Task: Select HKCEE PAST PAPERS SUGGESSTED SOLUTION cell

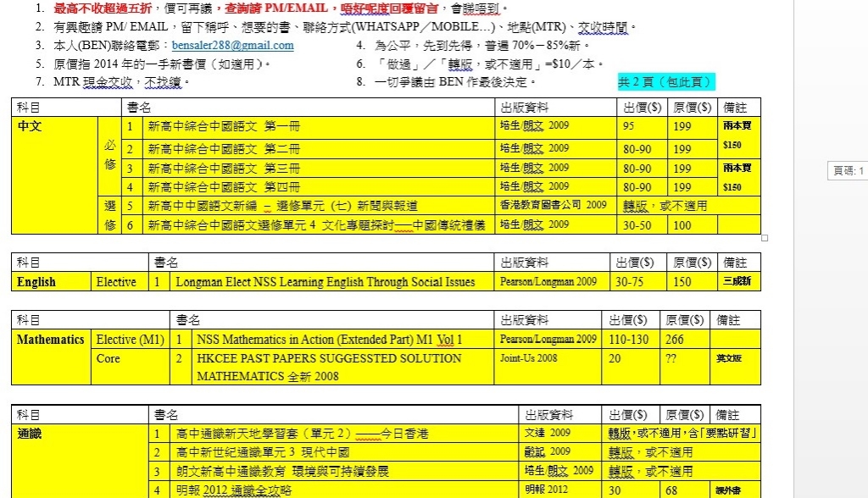Action: pos(330,367)
